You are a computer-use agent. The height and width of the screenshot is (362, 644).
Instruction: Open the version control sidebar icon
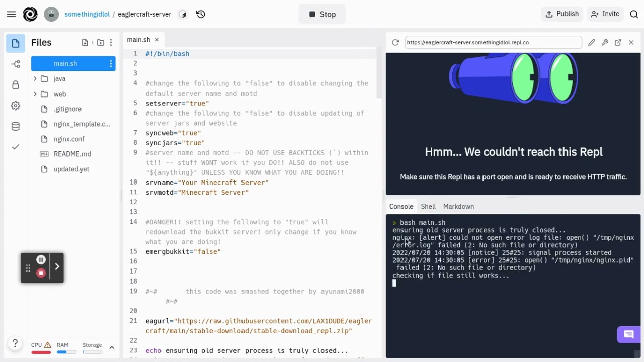click(x=16, y=64)
